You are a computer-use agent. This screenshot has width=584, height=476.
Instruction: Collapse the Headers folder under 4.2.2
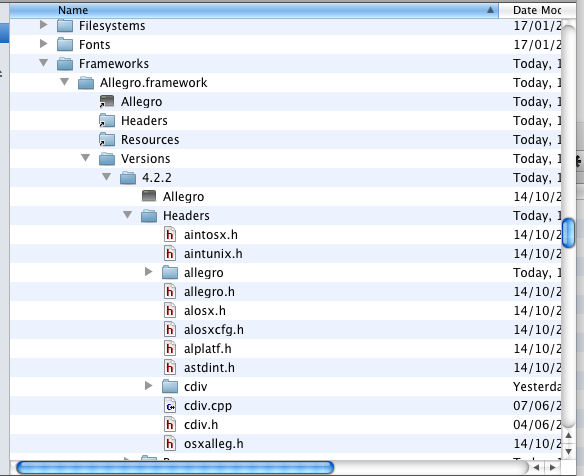[127, 215]
